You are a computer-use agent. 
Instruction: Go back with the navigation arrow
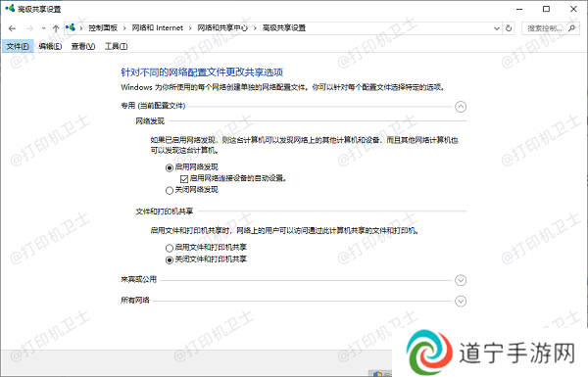12,28
